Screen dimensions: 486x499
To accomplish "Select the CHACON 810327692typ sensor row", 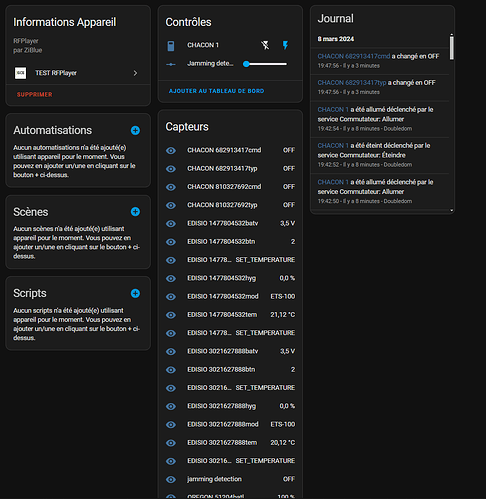I will click(230, 205).
